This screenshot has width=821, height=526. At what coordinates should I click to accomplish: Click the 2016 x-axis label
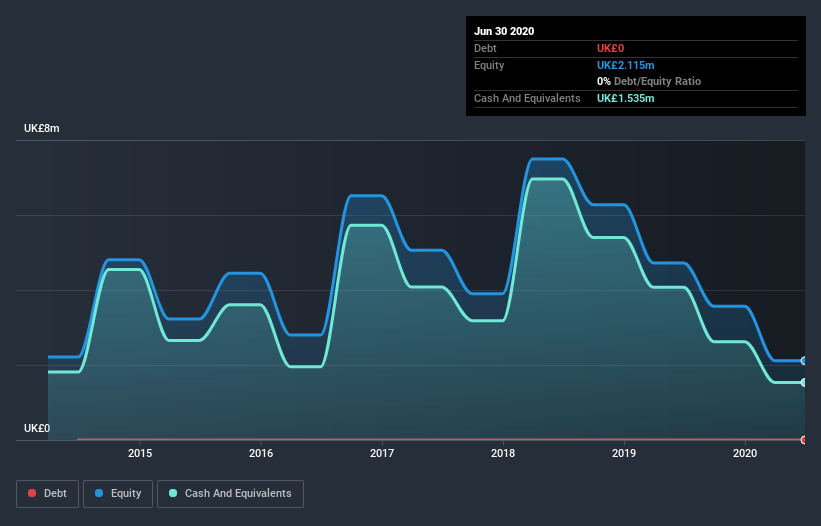261,453
